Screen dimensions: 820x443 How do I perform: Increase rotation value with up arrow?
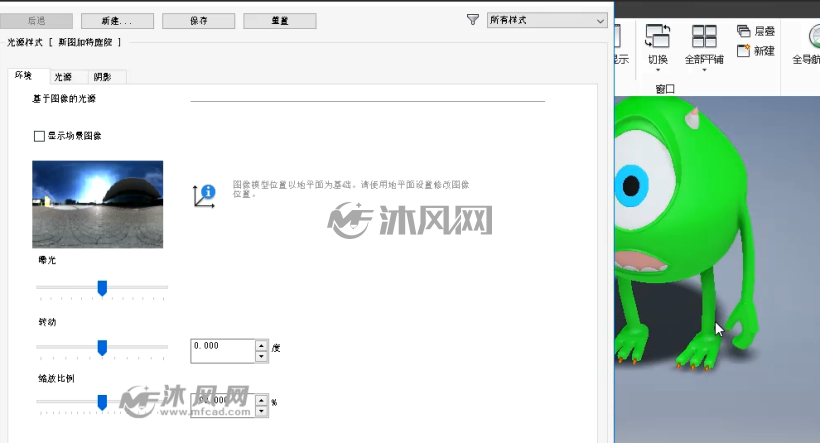point(261,345)
